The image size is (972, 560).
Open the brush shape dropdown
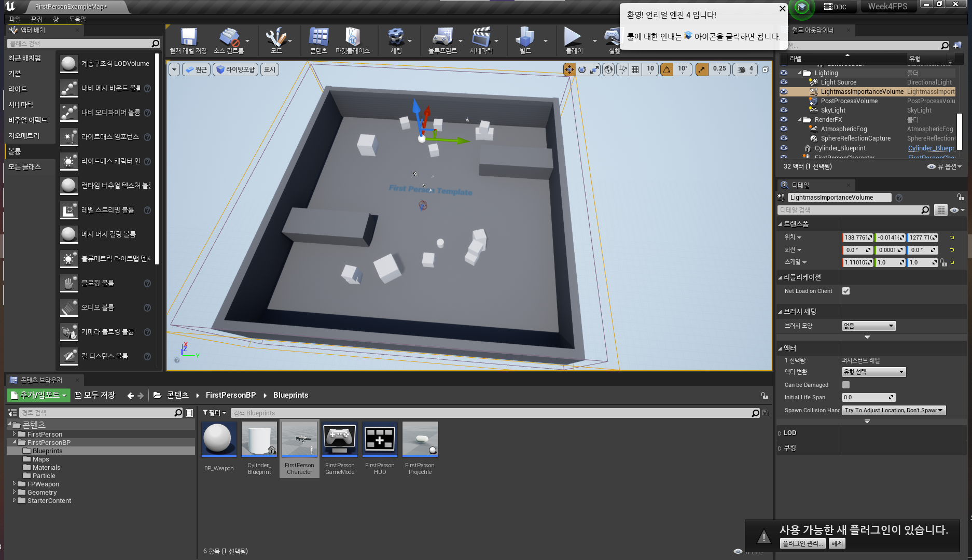[x=869, y=326]
